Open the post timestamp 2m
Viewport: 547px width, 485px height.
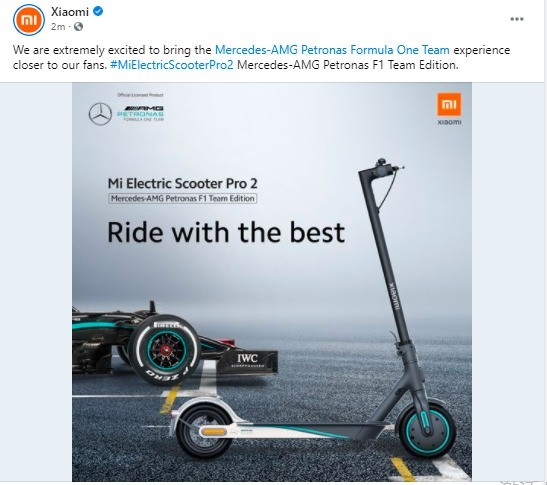click(58, 27)
